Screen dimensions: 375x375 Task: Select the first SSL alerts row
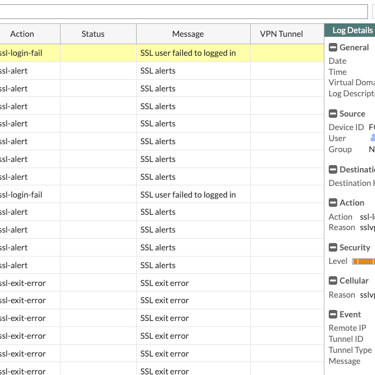point(162,71)
